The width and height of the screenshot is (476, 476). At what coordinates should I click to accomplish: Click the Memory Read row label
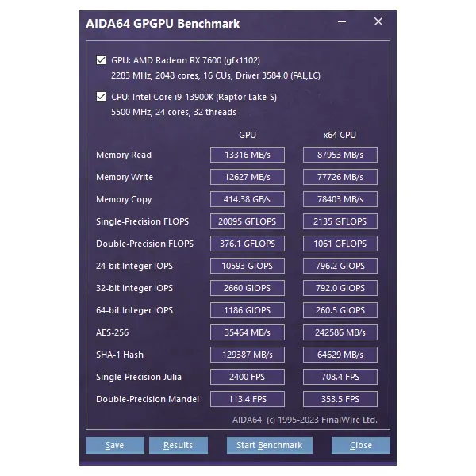click(x=124, y=155)
